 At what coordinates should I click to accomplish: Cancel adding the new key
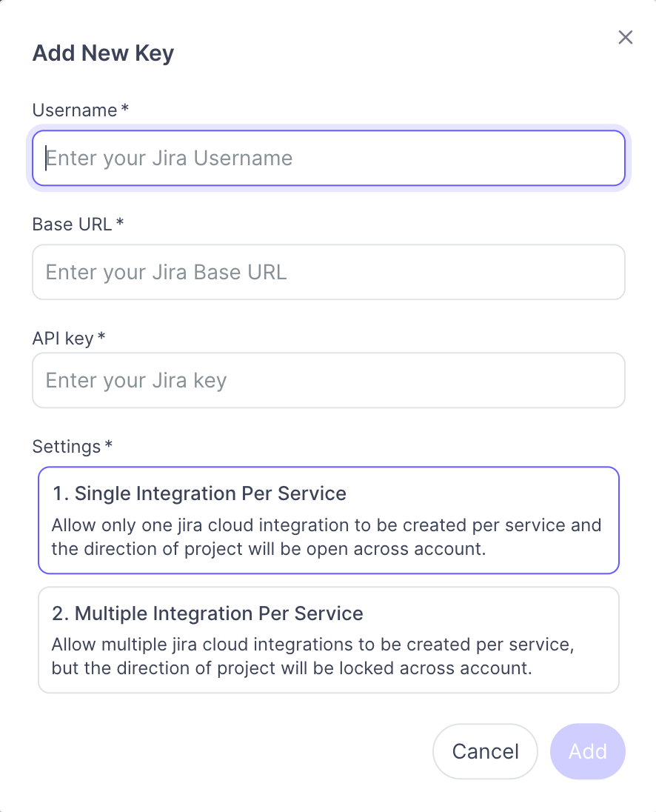(485, 751)
